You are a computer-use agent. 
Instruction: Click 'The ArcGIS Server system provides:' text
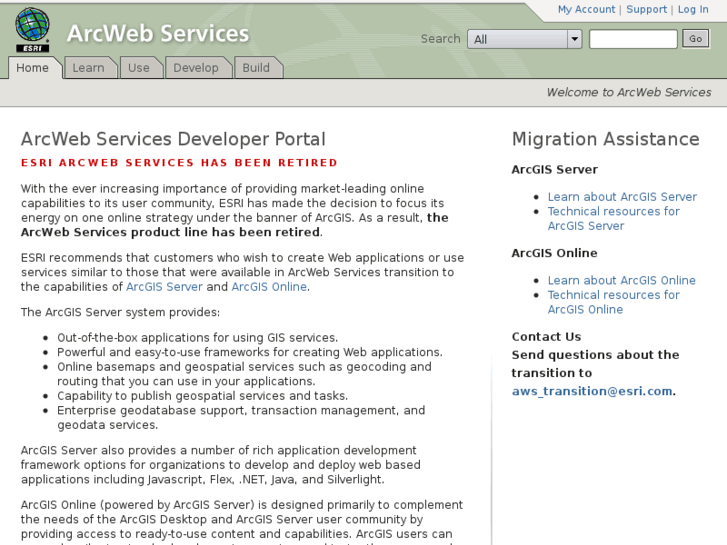(x=120, y=312)
